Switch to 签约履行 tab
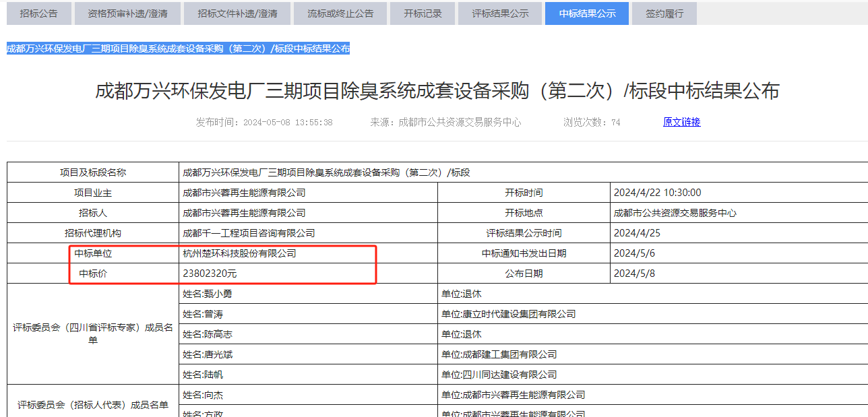868x417 pixels. coord(664,13)
